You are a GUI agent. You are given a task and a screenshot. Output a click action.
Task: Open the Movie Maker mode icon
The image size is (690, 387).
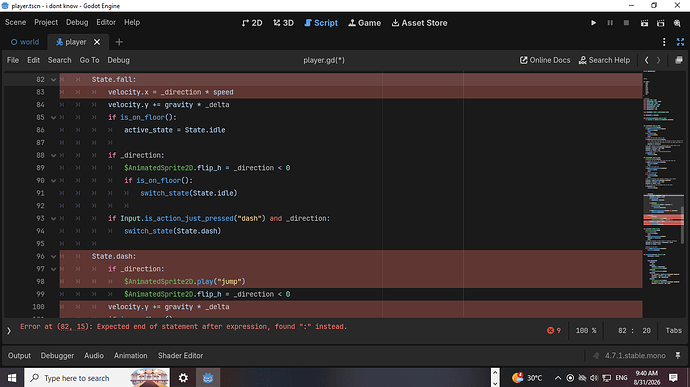[x=677, y=23]
